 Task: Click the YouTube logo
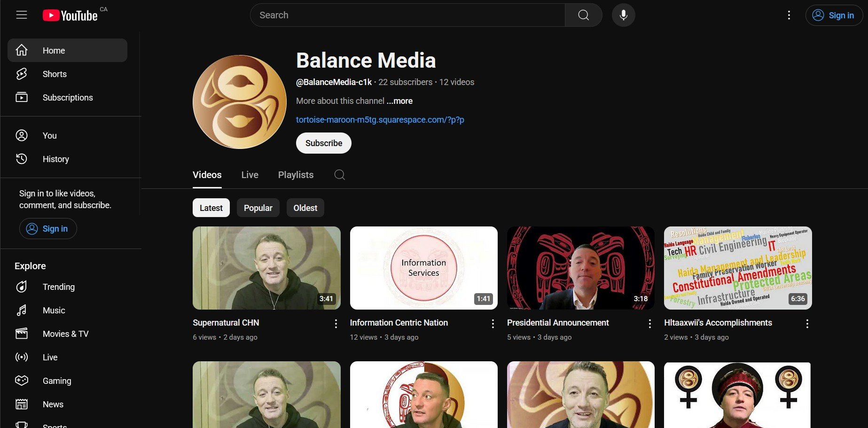click(70, 16)
